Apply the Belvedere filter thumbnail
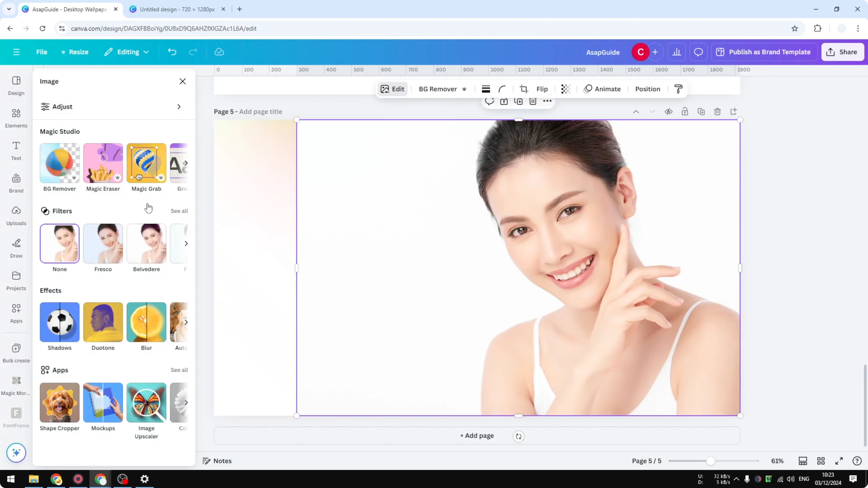 click(146, 243)
